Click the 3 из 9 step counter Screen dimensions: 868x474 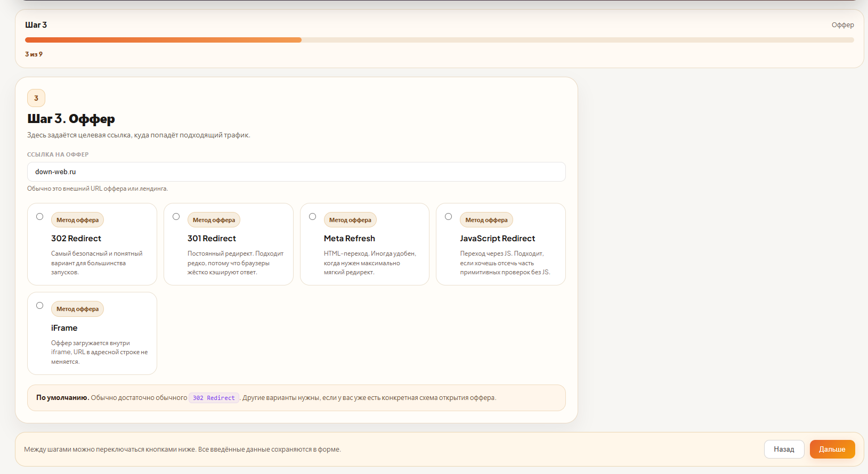[34, 54]
